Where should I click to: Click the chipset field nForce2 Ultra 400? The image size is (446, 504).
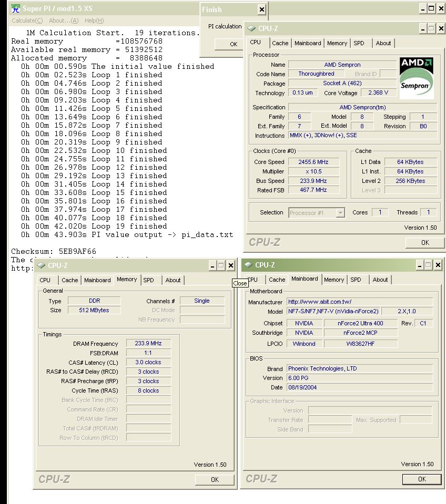[x=360, y=323]
